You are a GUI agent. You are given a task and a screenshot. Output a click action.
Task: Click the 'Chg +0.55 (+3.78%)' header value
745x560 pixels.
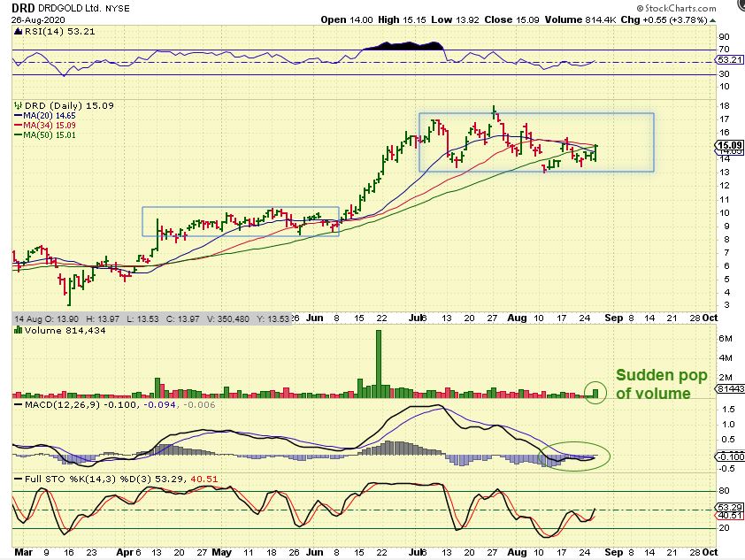point(664,19)
